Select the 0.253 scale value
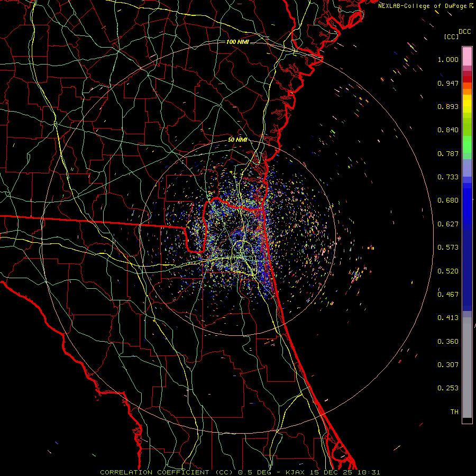Viewport: 476px width, 476px height. (448, 388)
